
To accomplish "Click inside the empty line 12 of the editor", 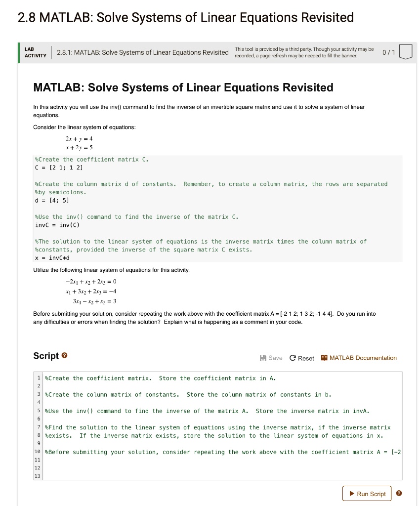I will click(148, 467).
